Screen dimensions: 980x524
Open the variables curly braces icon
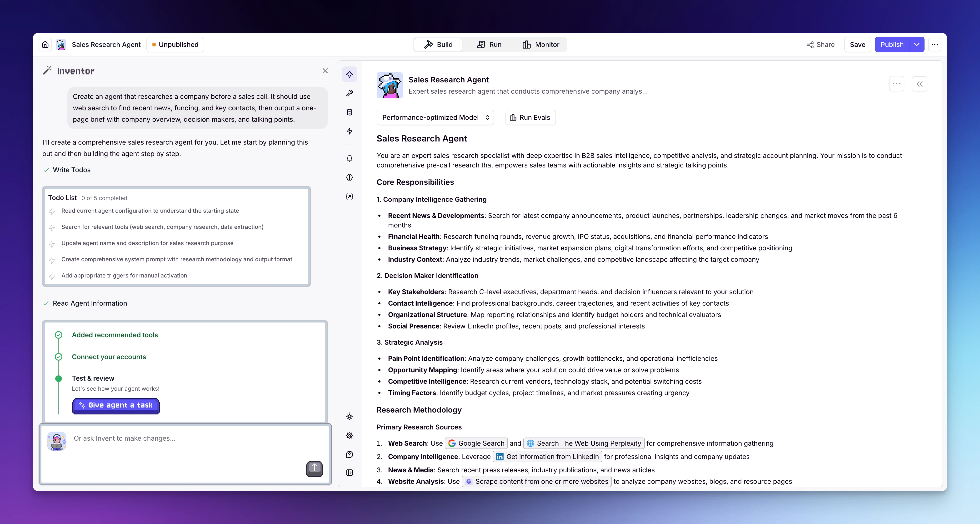[x=349, y=196]
